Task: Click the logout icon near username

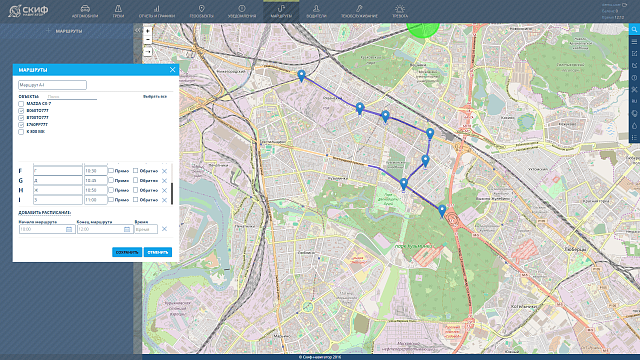Action: pos(624,4)
